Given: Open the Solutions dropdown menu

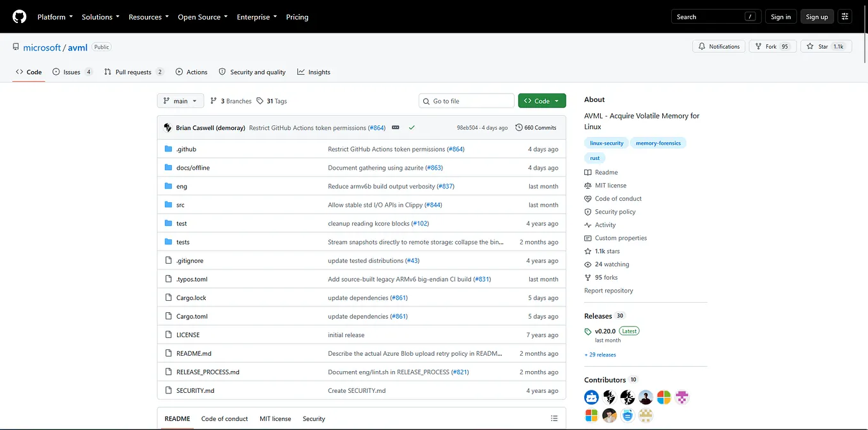Looking at the screenshot, I should coord(100,17).
